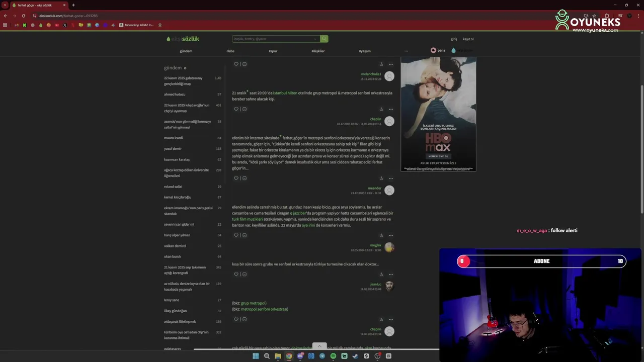Open the #spor channel tab

[x=273, y=51]
